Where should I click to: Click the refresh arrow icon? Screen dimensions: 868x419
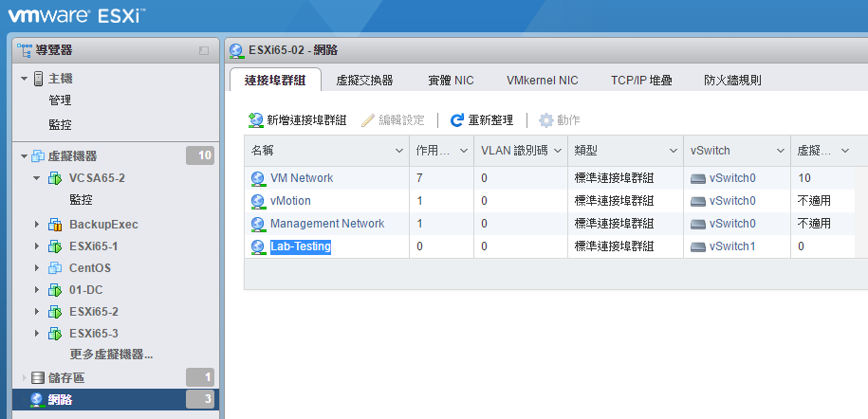click(x=456, y=120)
